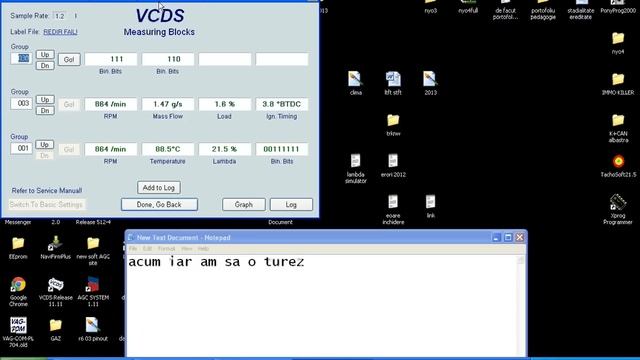Open the ltft stft document icon

click(x=393, y=79)
